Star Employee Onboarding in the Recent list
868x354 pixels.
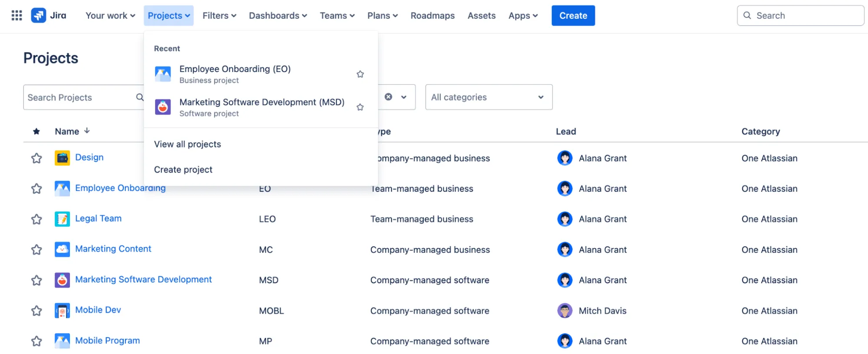(360, 74)
